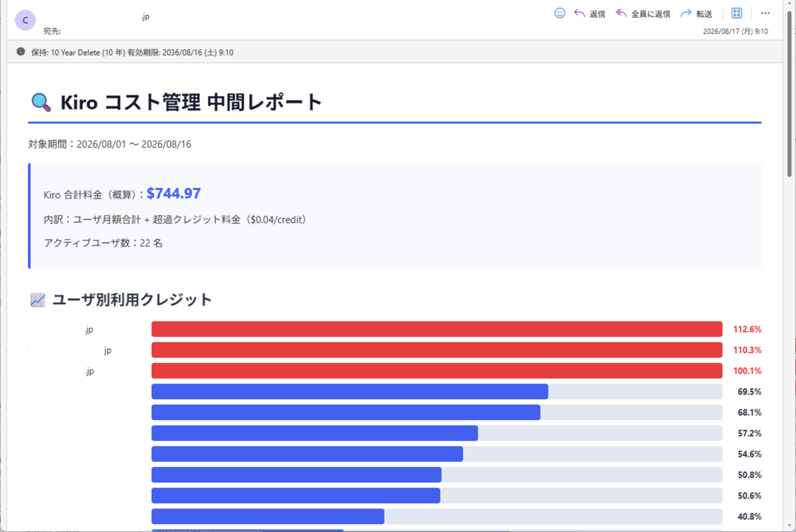Click the blue 40.8% usage bar
The image size is (796, 532).
(x=268, y=516)
